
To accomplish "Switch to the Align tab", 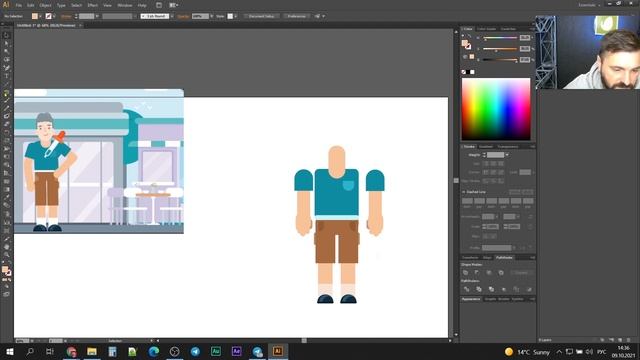I will (x=487, y=258).
